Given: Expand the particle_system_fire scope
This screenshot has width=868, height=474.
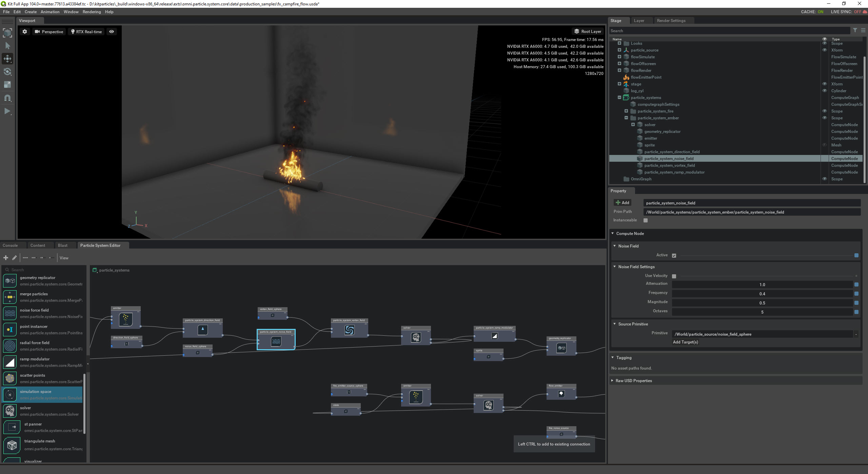Looking at the screenshot, I should (x=626, y=111).
